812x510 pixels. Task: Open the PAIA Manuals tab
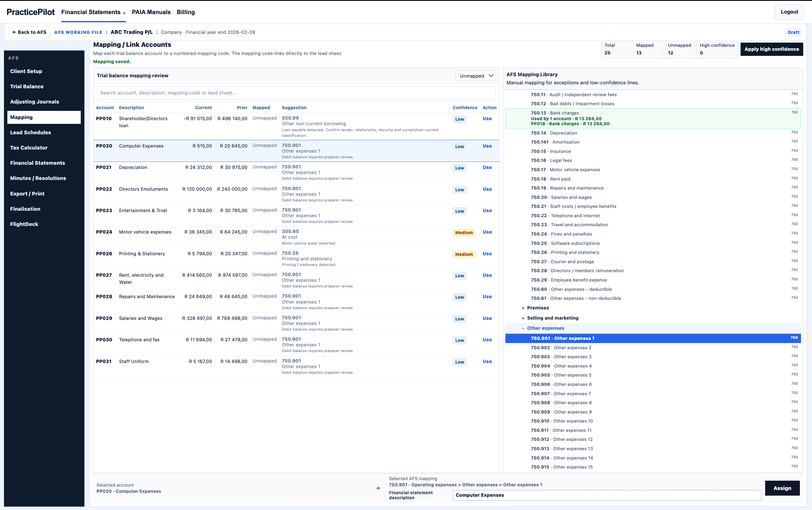tap(151, 12)
